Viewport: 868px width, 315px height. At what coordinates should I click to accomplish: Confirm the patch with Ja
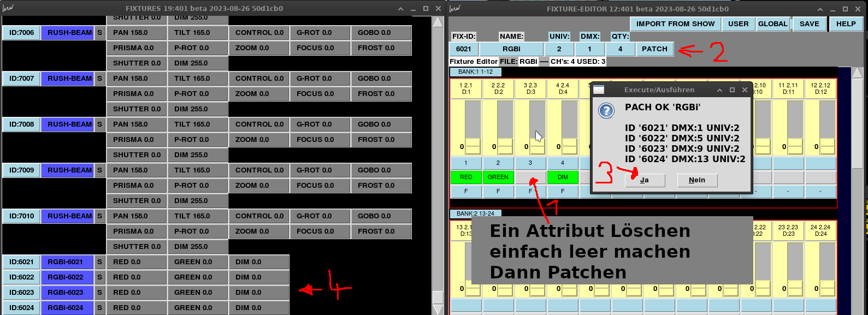click(645, 180)
